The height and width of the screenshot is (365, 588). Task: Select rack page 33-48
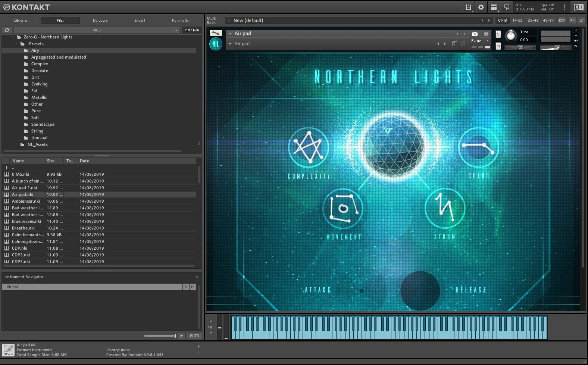(x=533, y=20)
